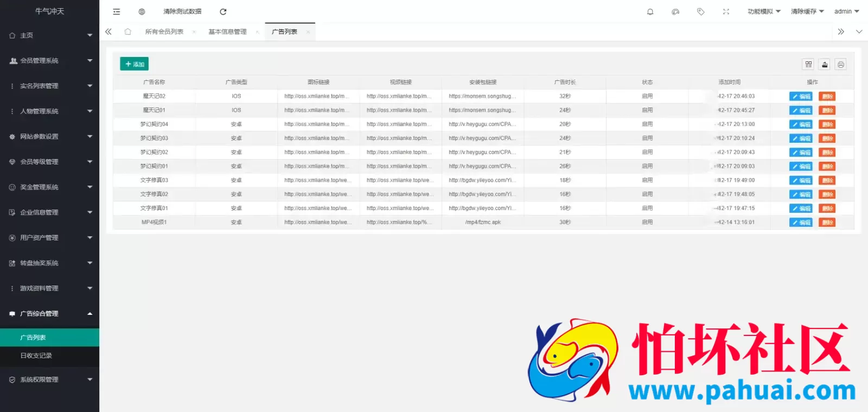The image size is (868, 412).
Task: Edit the MP4视频1 ad row
Action: (801, 223)
